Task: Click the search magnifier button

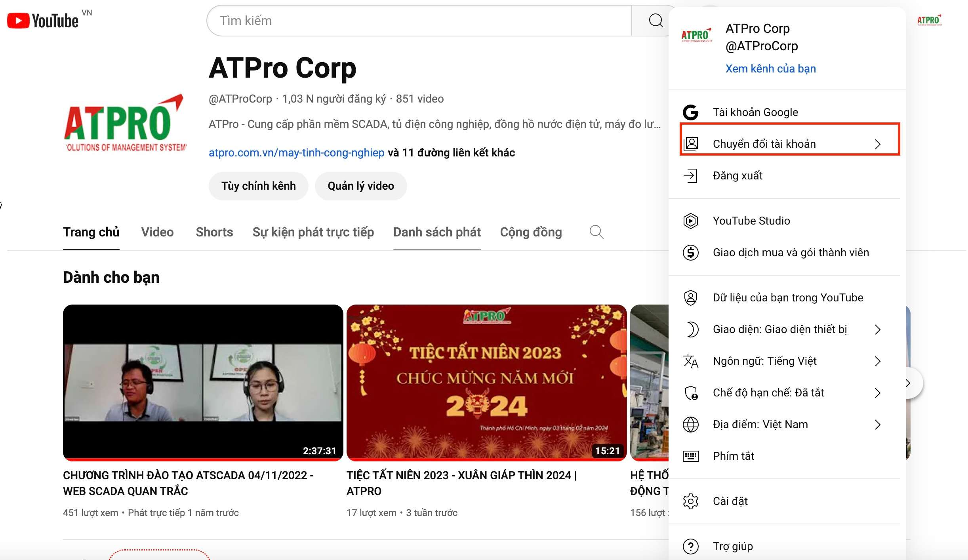Action: [x=655, y=21]
